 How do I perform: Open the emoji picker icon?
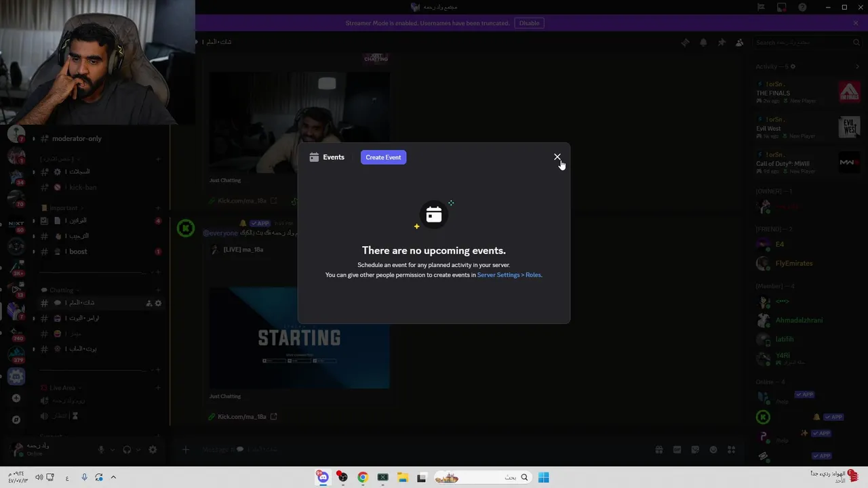(713, 449)
